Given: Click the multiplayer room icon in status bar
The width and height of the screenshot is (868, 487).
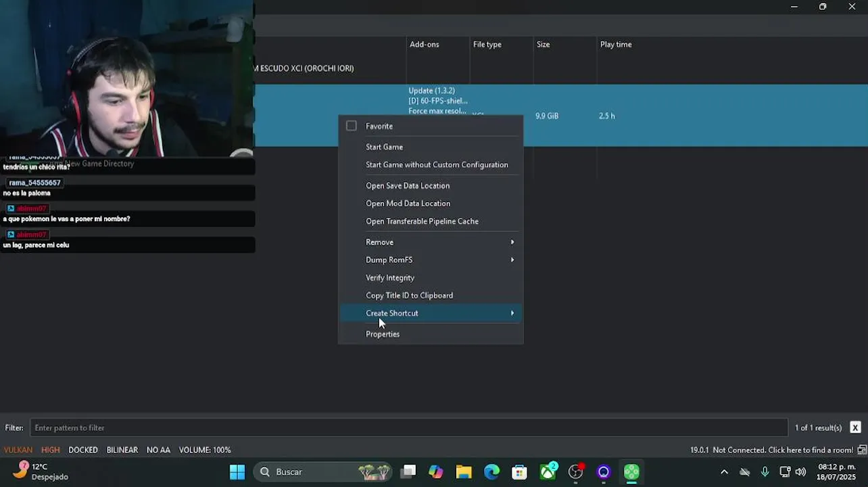Looking at the screenshot, I should click(x=862, y=450).
